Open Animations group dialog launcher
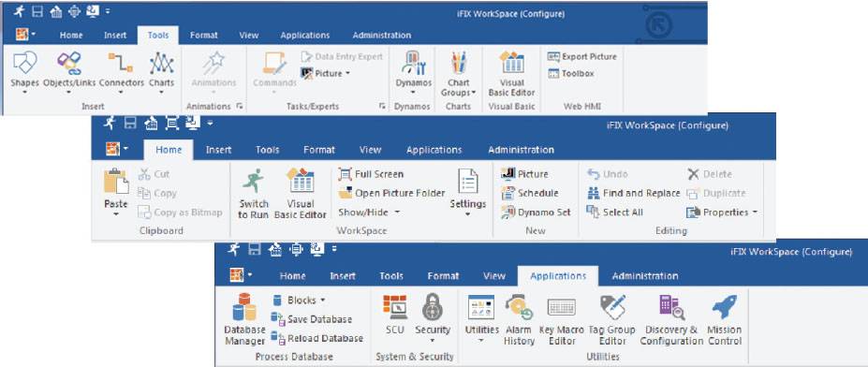 [x=239, y=106]
